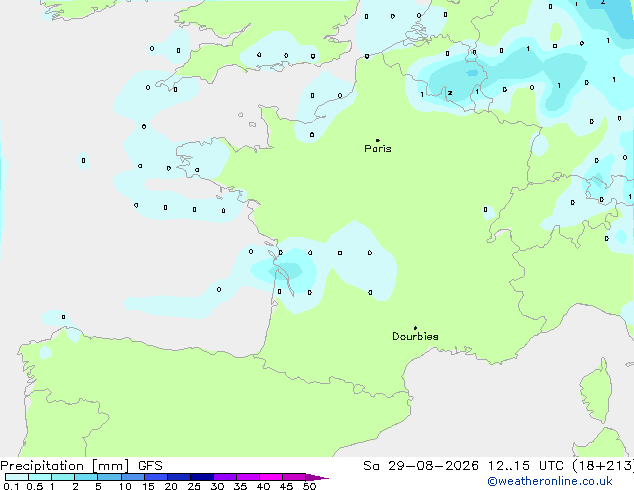Click the Dourbies location dot marker
This screenshot has height=490, width=634.
[415, 328]
